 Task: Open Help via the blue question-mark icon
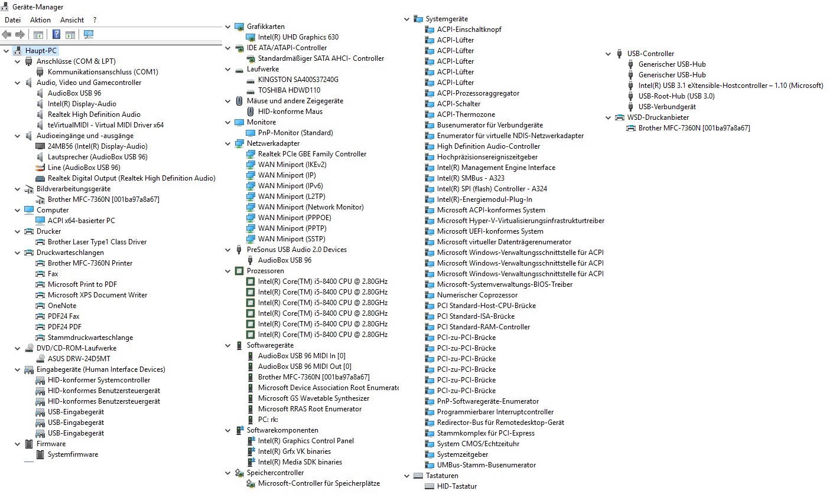pos(56,34)
